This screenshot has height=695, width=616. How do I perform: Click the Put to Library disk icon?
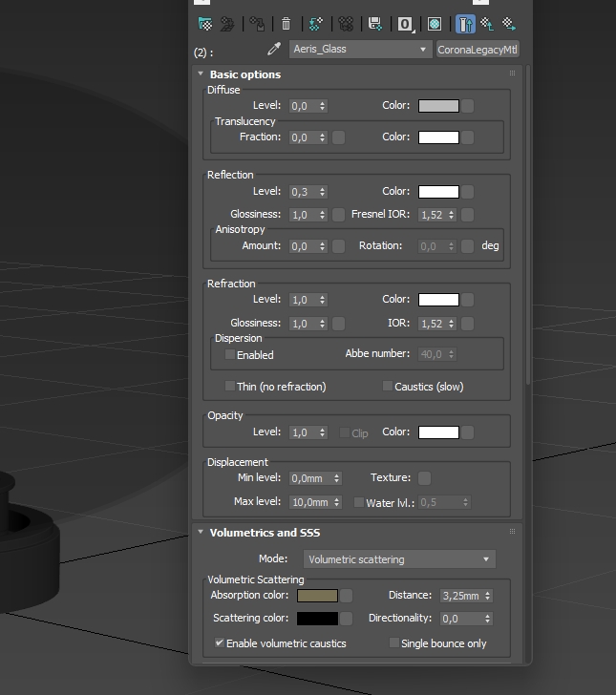[375, 24]
